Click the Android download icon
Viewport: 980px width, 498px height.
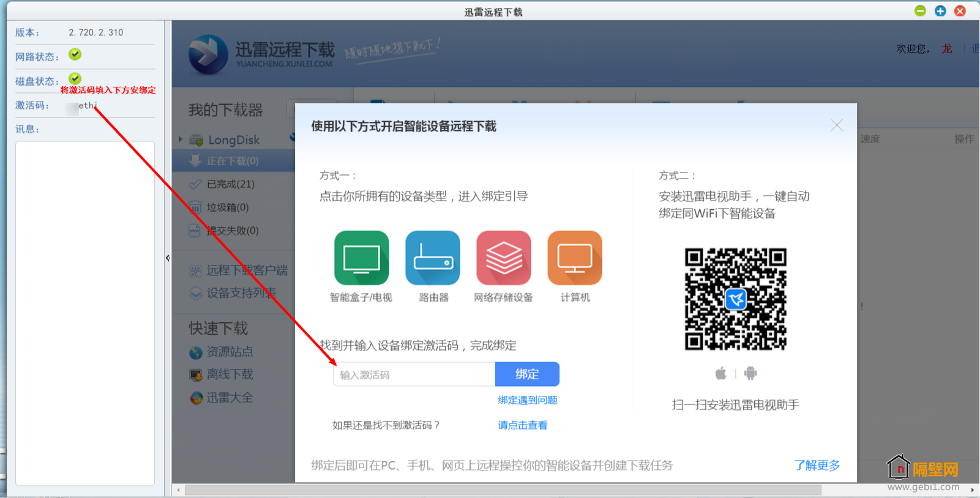(x=750, y=373)
